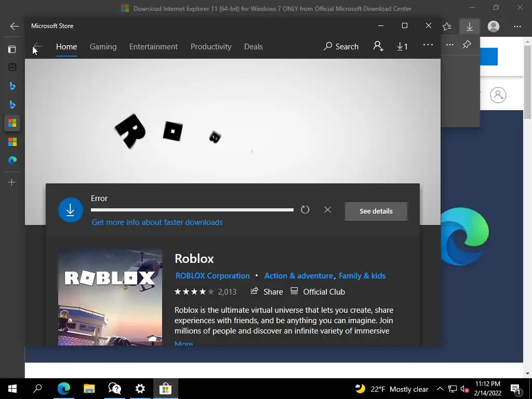Open Store downloads and updates indicator
This screenshot has height=399, width=532.
point(403,46)
